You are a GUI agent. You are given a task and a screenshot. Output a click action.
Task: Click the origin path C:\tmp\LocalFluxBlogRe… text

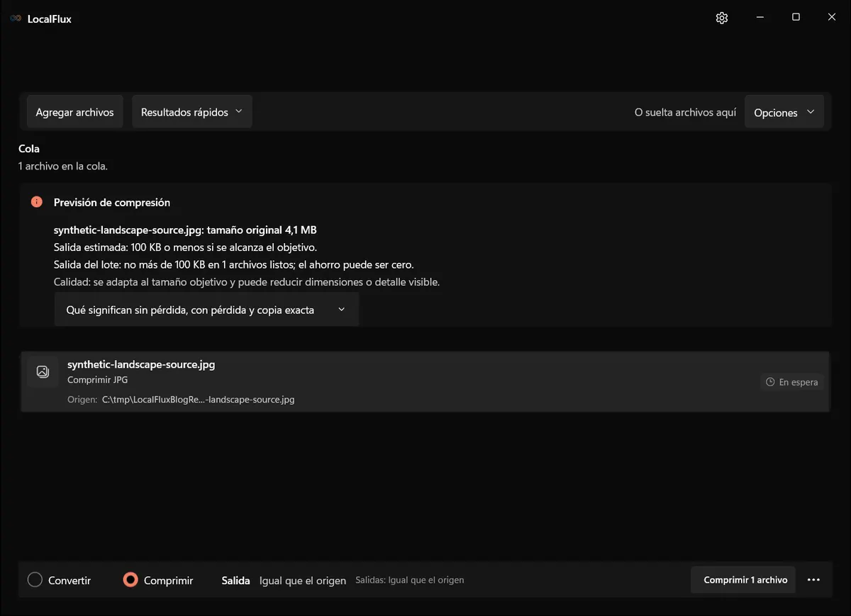click(198, 399)
